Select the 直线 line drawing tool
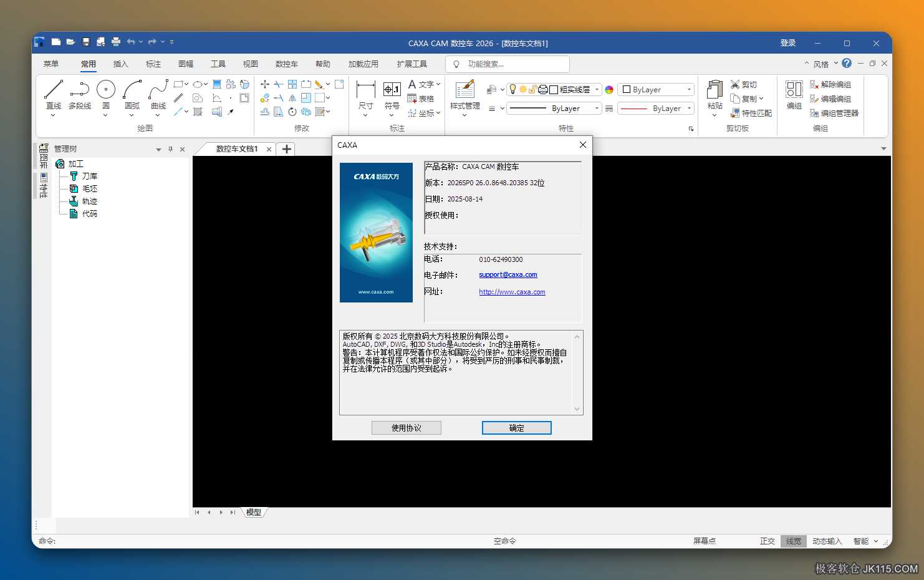 [x=54, y=95]
